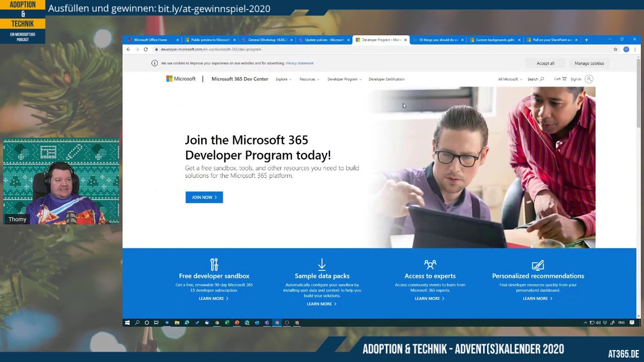Expand the Developer Program dropdown
644x362 pixels.
(344, 79)
